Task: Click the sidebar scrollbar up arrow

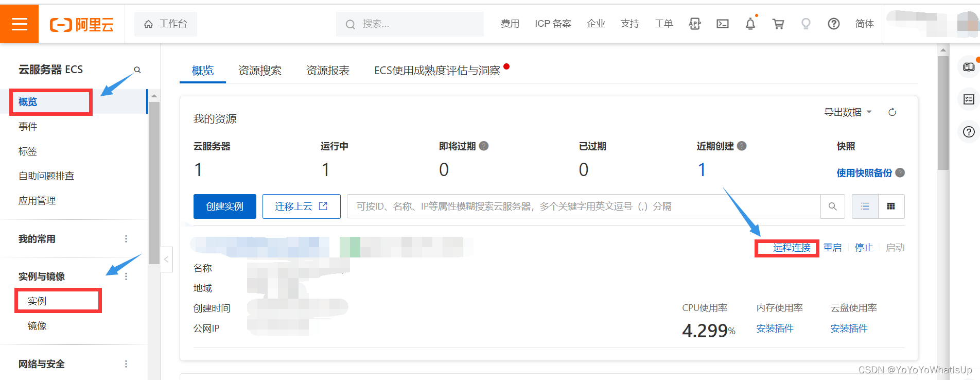Action: [154, 96]
